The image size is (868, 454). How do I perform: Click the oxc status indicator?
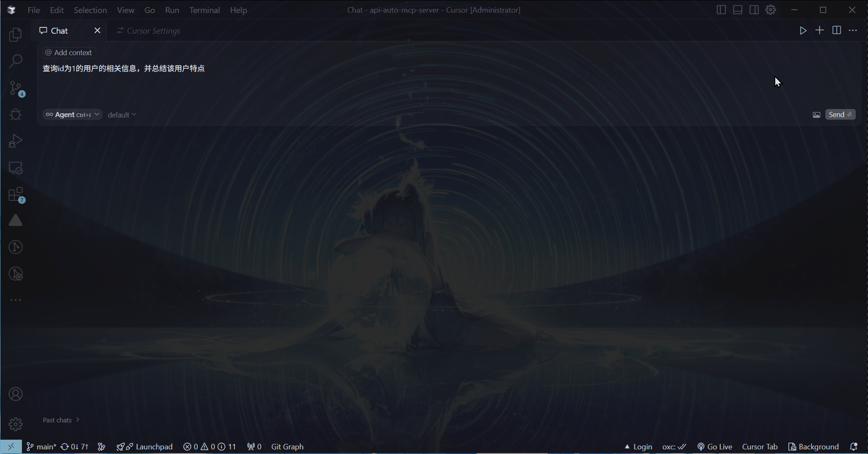click(674, 446)
